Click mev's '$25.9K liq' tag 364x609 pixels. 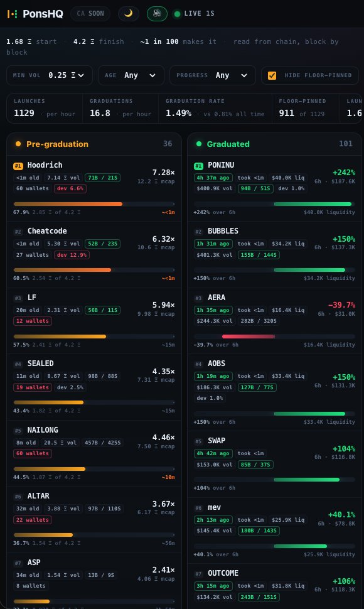(x=288, y=520)
